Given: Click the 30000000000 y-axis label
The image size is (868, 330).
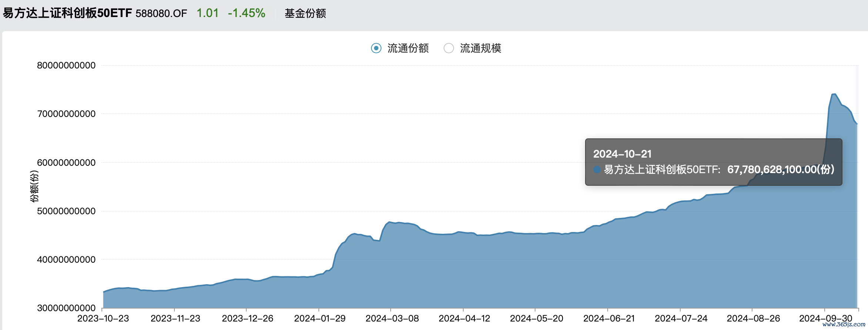Looking at the screenshot, I should pyautogui.click(x=66, y=308).
